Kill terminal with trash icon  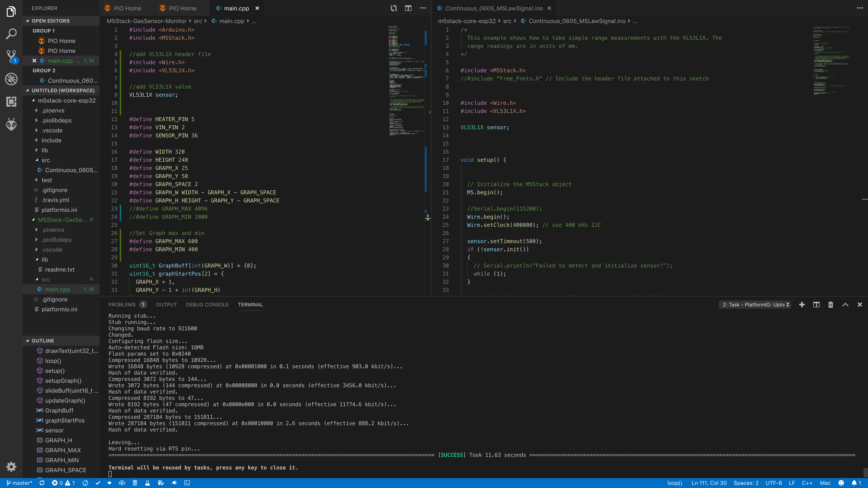click(x=831, y=305)
